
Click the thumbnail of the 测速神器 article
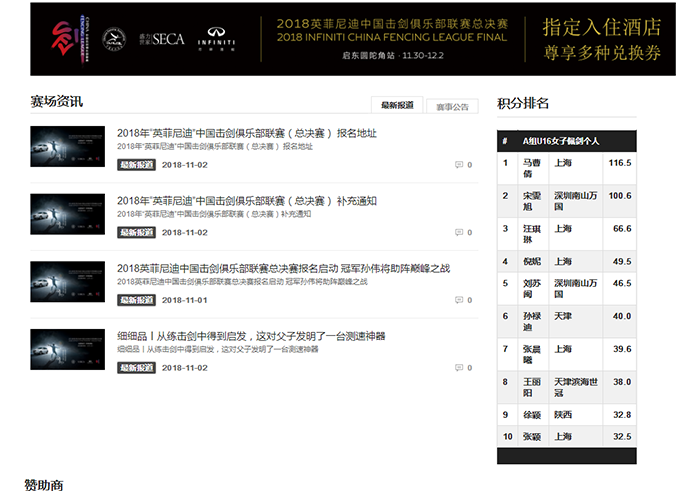pyautogui.click(x=67, y=350)
